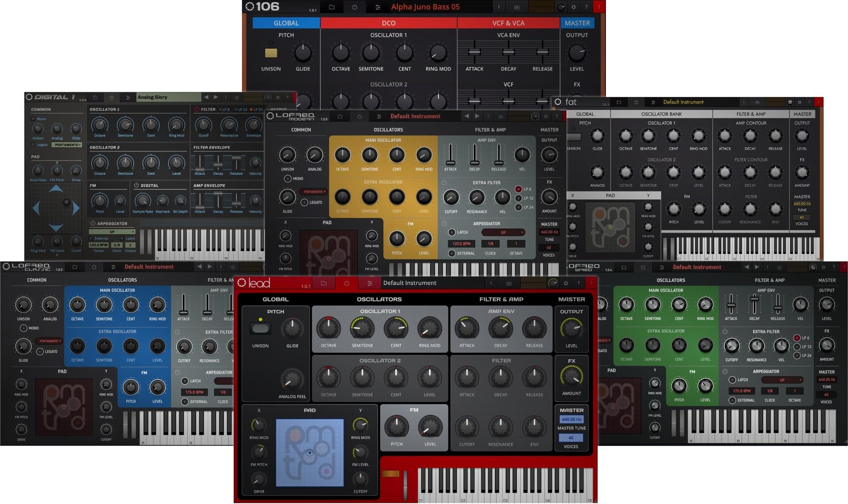Enable Latch in LoFreq Modern arpeggiator

pos(451,232)
